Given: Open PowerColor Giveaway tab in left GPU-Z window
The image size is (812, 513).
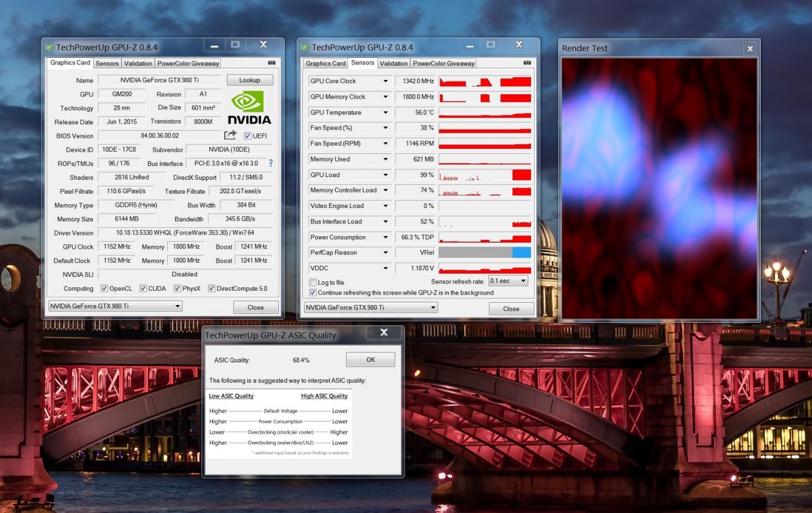Looking at the screenshot, I should [x=188, y=63].
